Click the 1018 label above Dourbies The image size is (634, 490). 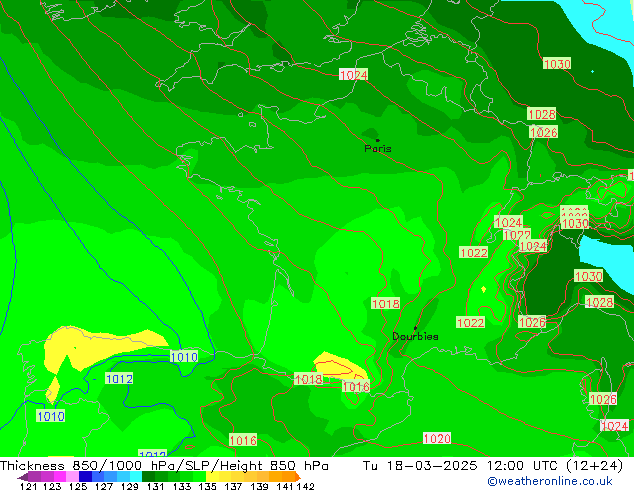[386, 304]
